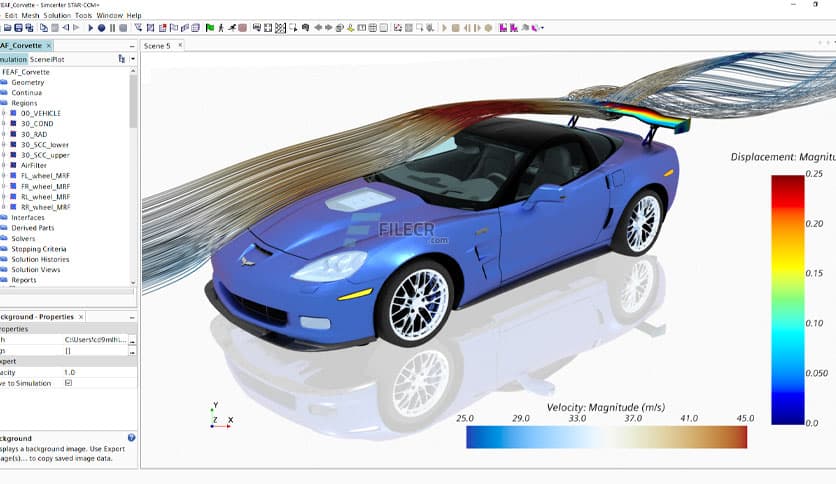Viewport: 836px width, 484px height.
Task: Click the green flag toolbar icon
Action: coord(210,28)
